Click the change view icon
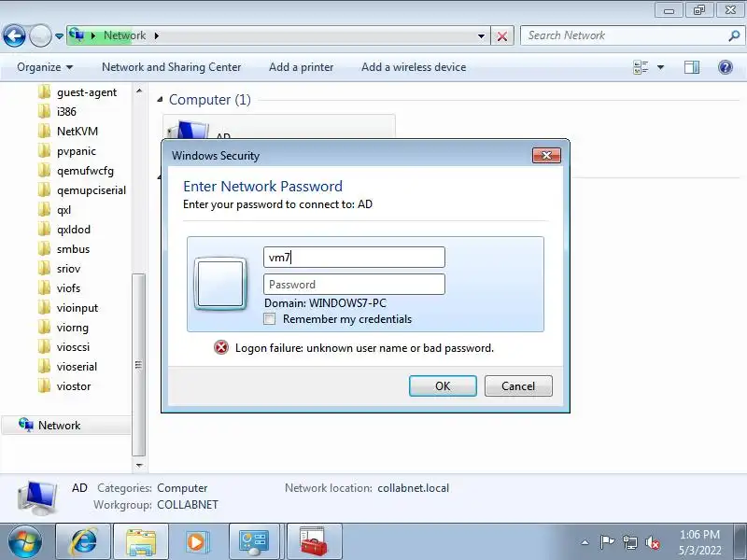747x560 pixels. (641, 67)
